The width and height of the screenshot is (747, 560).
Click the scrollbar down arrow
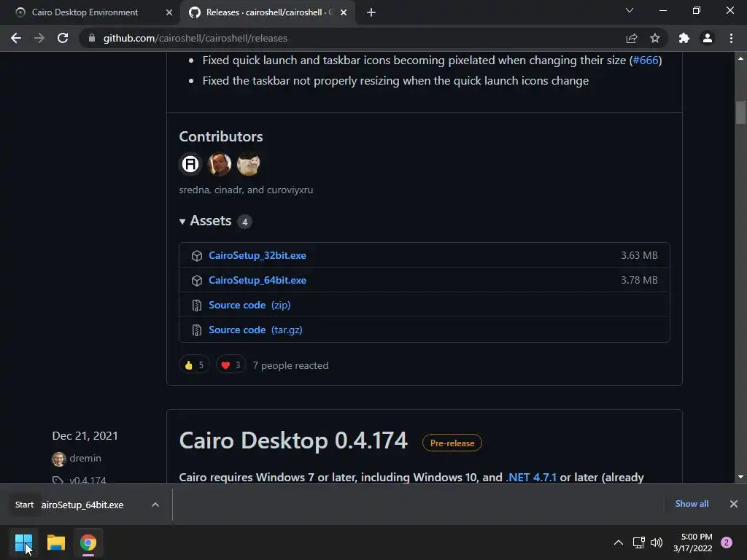[740, 477]
